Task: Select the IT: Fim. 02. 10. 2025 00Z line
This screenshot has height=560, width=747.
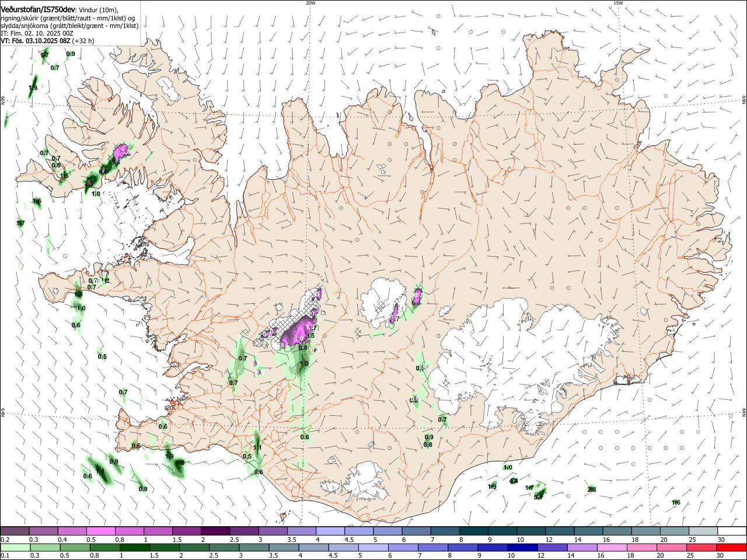Action: coord(37,33)
